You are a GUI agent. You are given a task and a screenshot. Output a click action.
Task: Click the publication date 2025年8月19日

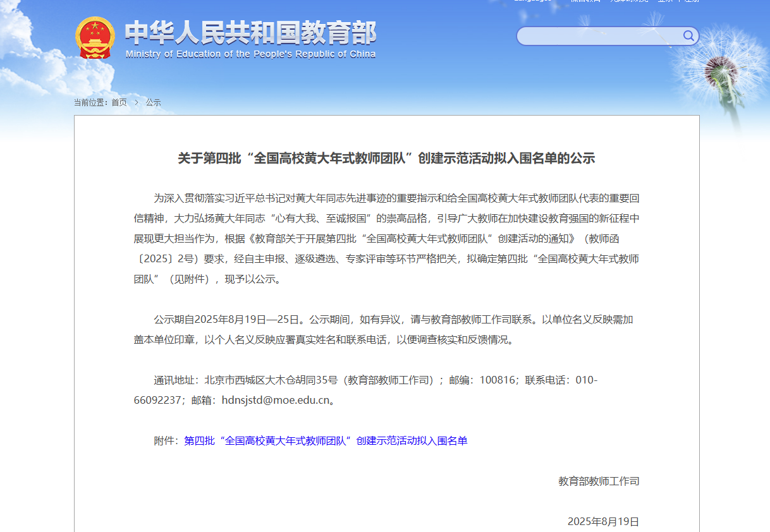pos(603,522)
